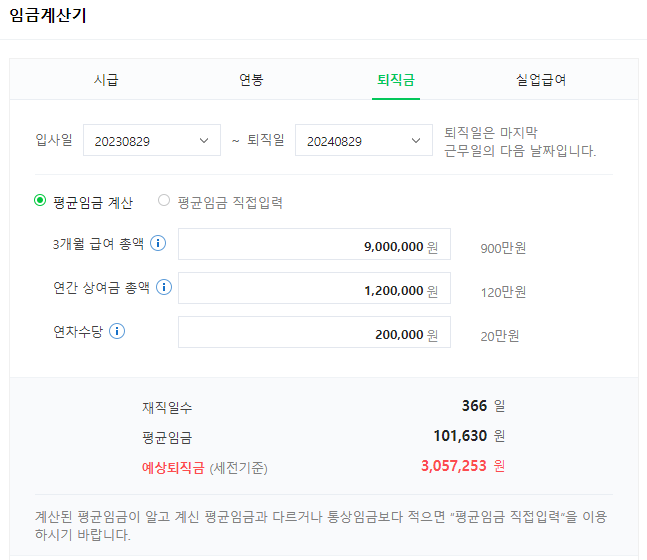The width and height of the screenshot is (647, 560).
Task: Click info icon next to 3개월 급여 총액
Action: (x=158, y=243)
